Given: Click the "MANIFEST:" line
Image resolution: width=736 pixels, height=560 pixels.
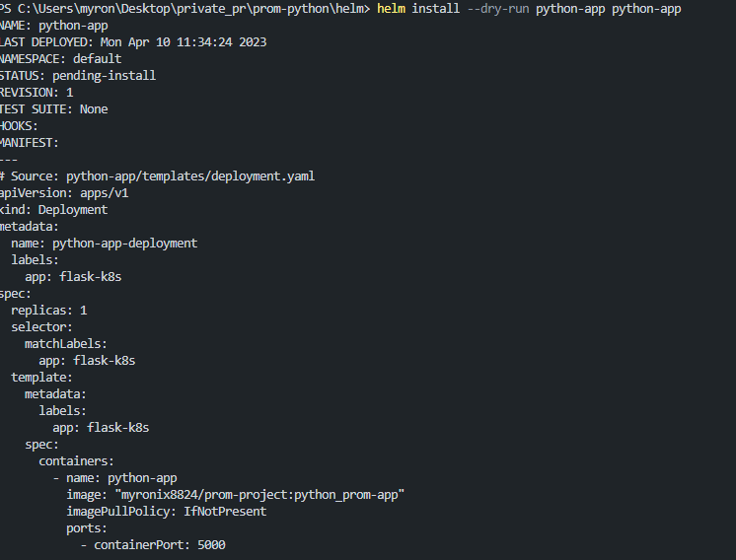Looking at the screenshot, I should 31,143.
